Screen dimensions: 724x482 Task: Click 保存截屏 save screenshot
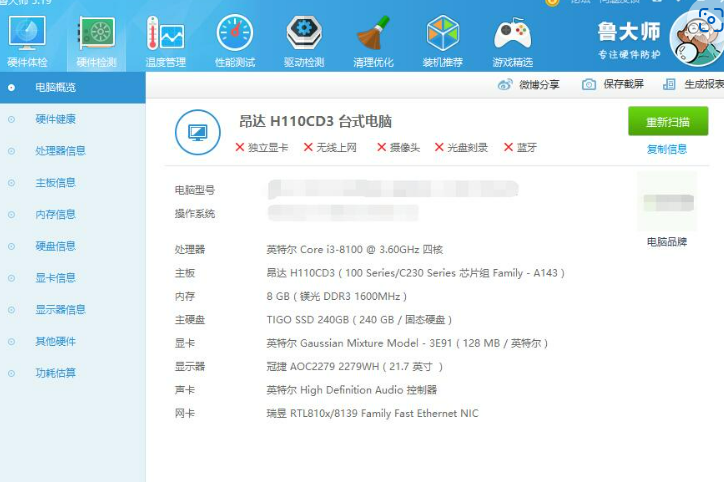[613, 85]
